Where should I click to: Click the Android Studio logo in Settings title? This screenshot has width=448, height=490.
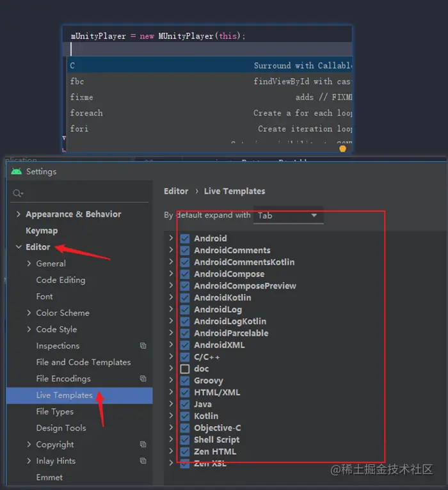(x=17, y=171)
